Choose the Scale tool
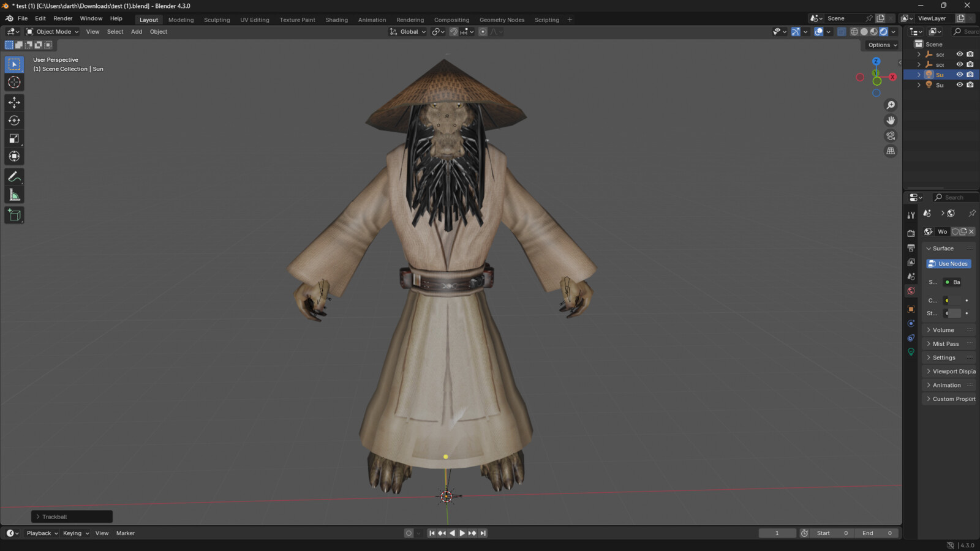 tap(14, 139)
